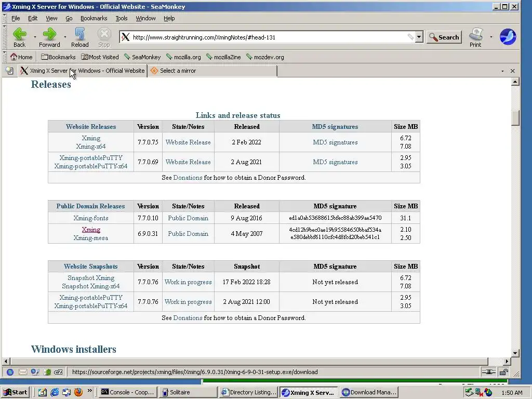Click the Windows Start button
Screen dimensions: 532x399
[15, 392]
